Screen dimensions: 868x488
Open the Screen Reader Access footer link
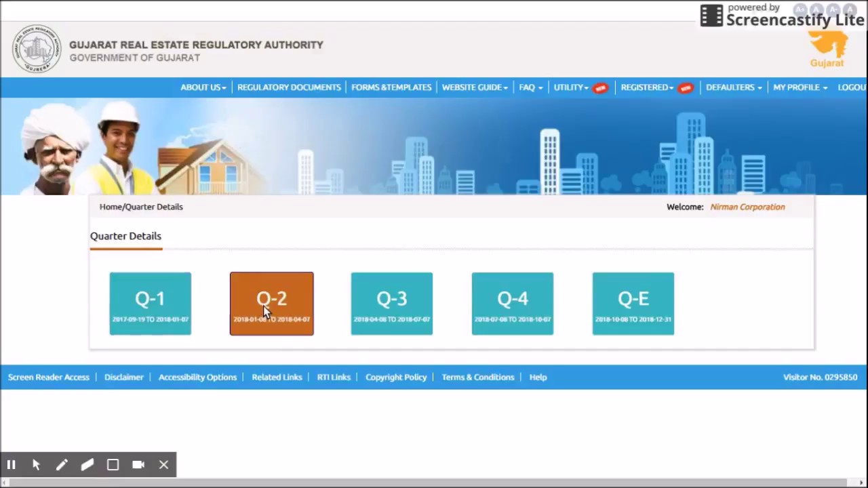click(x=49, y=377)
